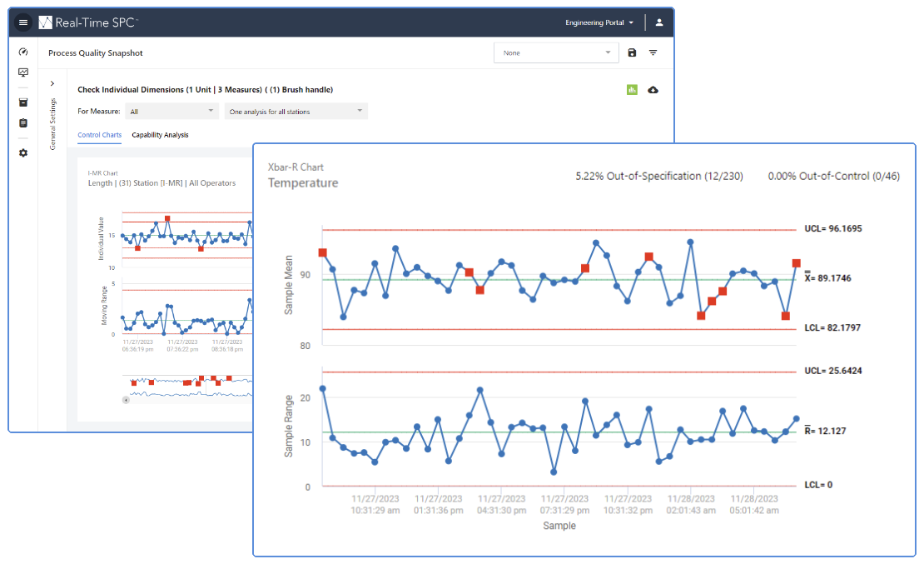The height and width of the screenshot is (564, 924).
Task: Open the None dropdown selector
Action: (556, 52)
